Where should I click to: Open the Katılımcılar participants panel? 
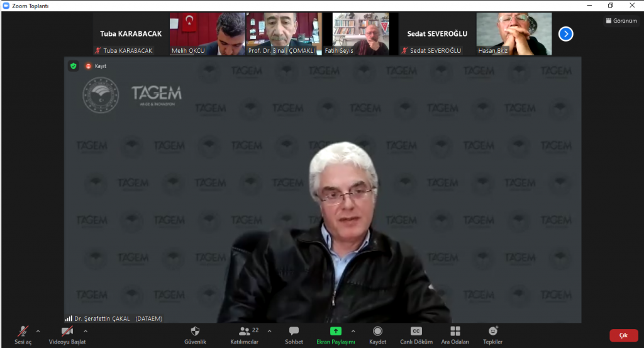click(x=245, y=331)
